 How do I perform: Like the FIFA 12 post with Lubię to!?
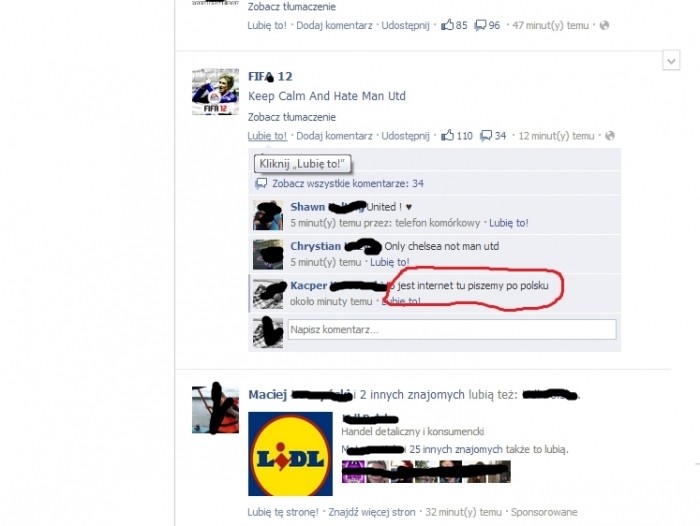(267, 136)
